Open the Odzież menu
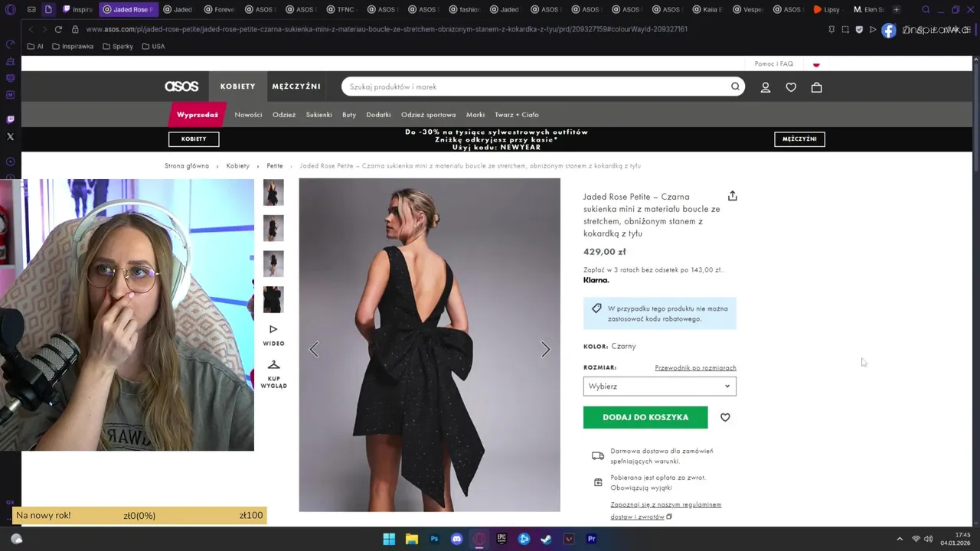This screenshot has height=551, width=980. tap(284, 115)
